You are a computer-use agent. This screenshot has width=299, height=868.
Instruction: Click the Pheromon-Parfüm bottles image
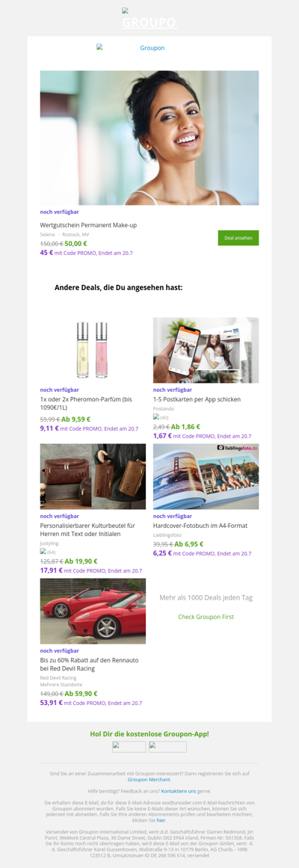[x=93, y=351]
